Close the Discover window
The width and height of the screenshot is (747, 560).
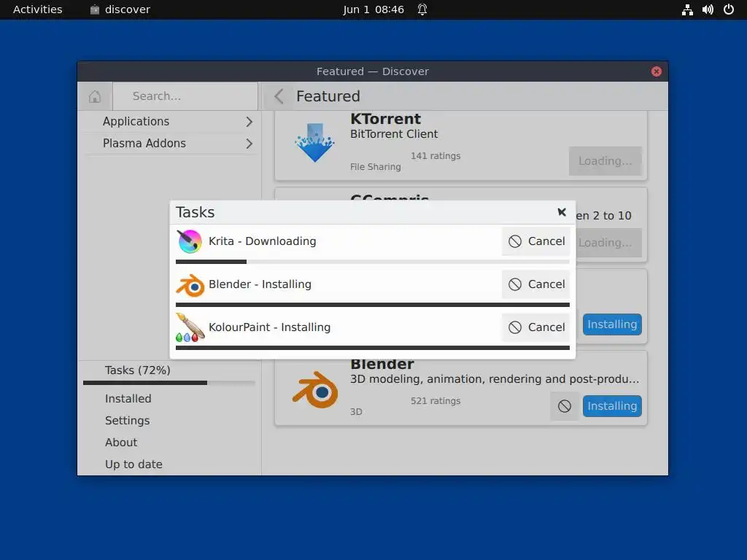657,71
